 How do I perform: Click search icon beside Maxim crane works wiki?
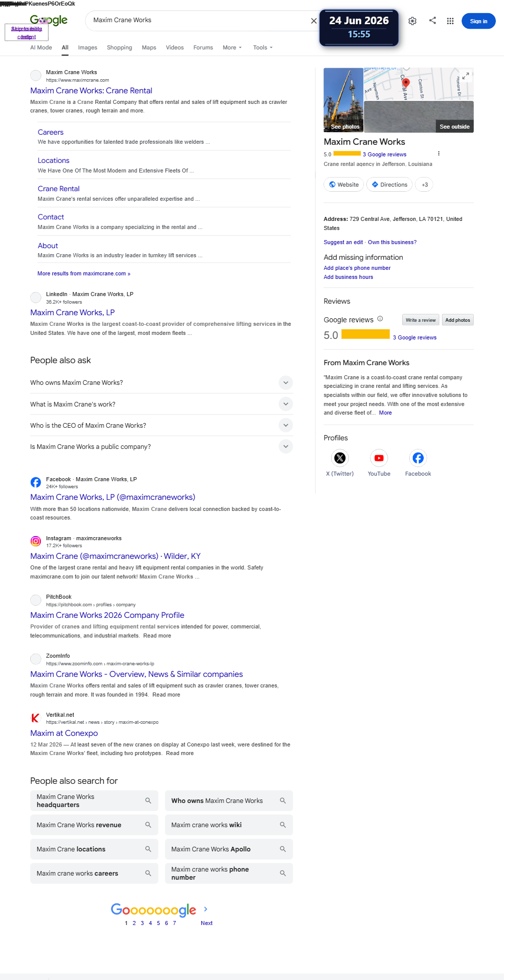pos(283,825)
